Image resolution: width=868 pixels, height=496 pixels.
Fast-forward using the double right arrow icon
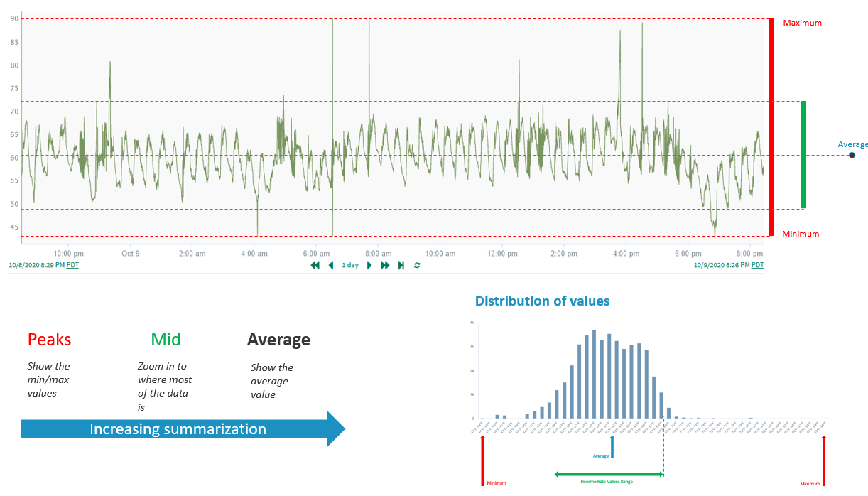tap(384, 265)
